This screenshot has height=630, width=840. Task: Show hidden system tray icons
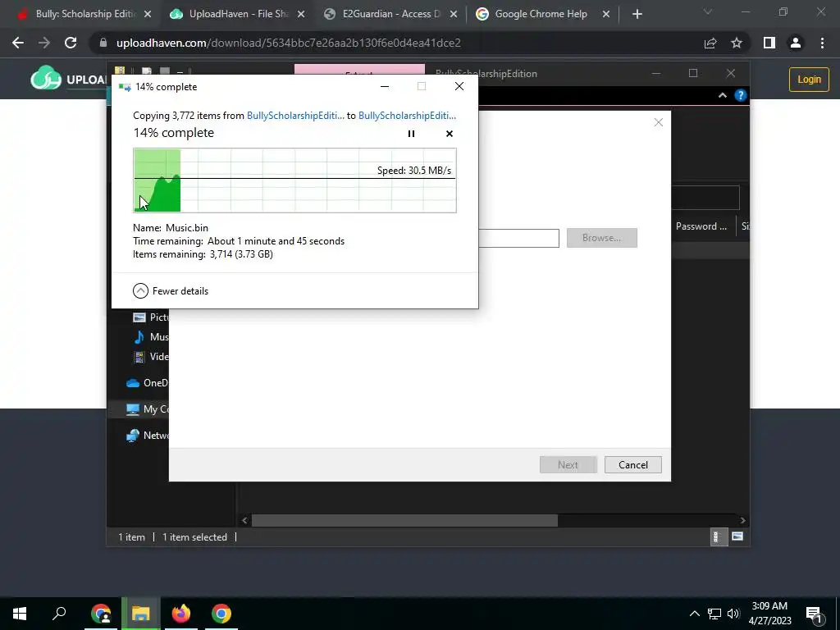tap(694, 614)
